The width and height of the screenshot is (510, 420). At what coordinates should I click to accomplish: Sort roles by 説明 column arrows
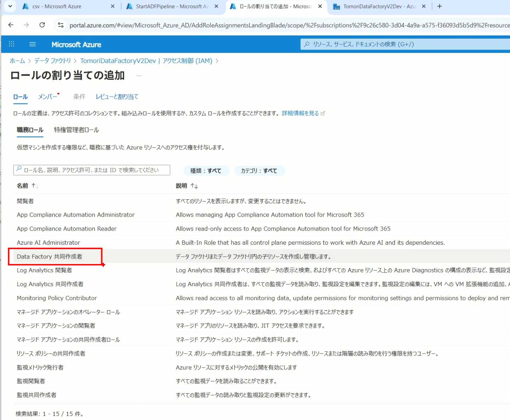click(194, 186)
